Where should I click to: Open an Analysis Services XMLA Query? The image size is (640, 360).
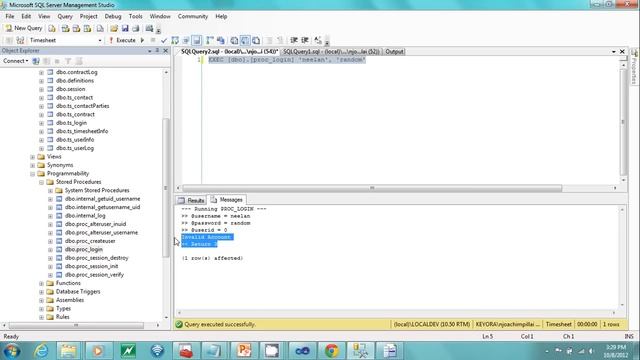pyautogui.click(x=87, y=29)
